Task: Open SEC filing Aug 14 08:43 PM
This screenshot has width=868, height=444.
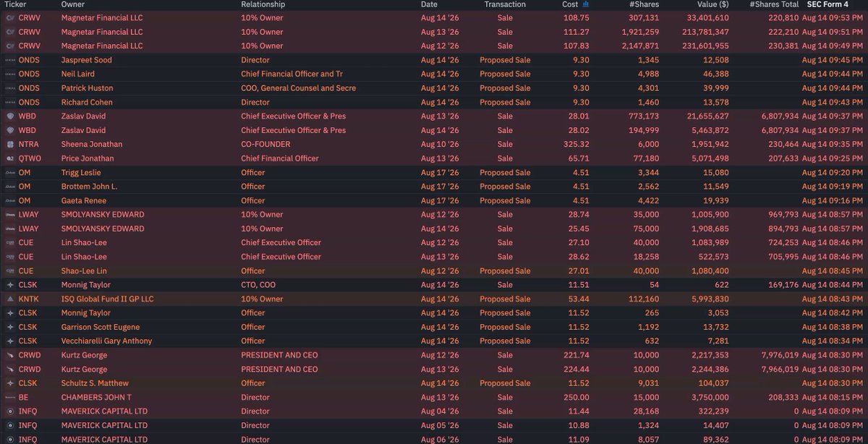Action: coord(832,299)
